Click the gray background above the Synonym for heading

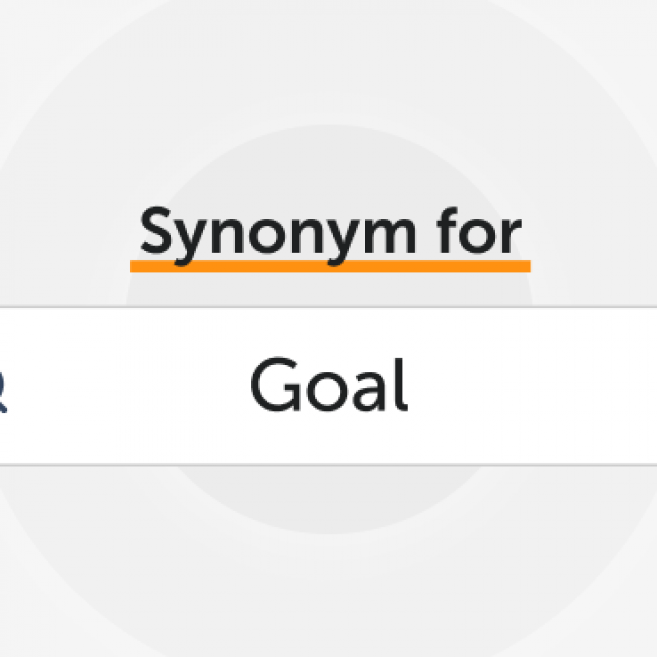(328, 150)
